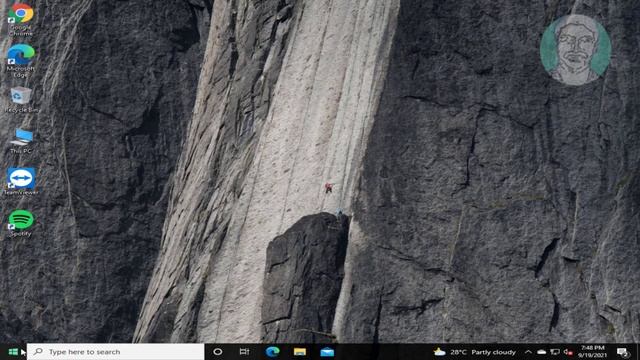This screenshot has height=360, width=640.
Task: Open the Mail app on the taskbar
Action: click(327, 352)
